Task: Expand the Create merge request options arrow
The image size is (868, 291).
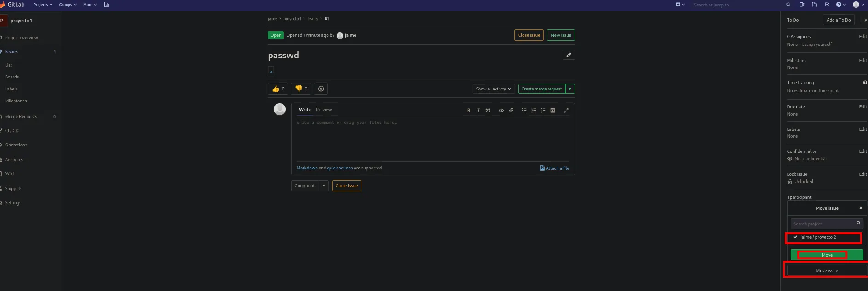Action: coord(570,89)
